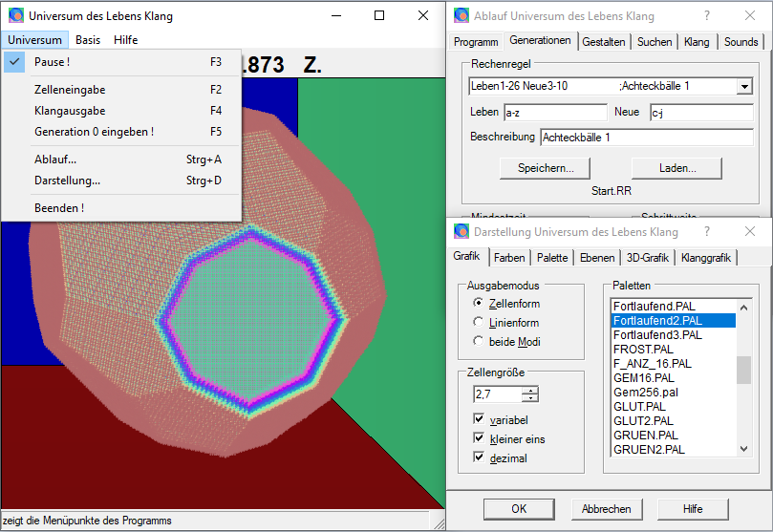Click the OK button
Image resolution: width=773 pixels, height=532 pixels.
pos(519,509)
